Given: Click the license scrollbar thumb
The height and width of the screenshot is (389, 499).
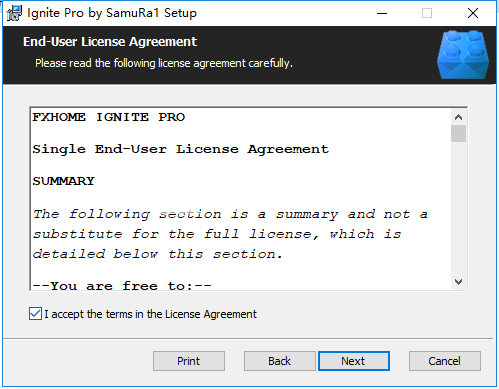Looking at the screenshot, I should pyautogui.click(x=458, y=134).
